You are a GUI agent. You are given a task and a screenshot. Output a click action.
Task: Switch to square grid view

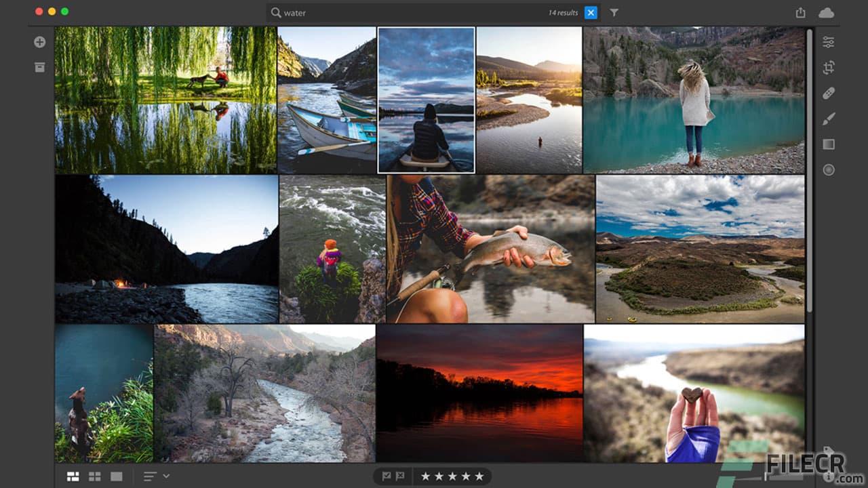[94, 476]
